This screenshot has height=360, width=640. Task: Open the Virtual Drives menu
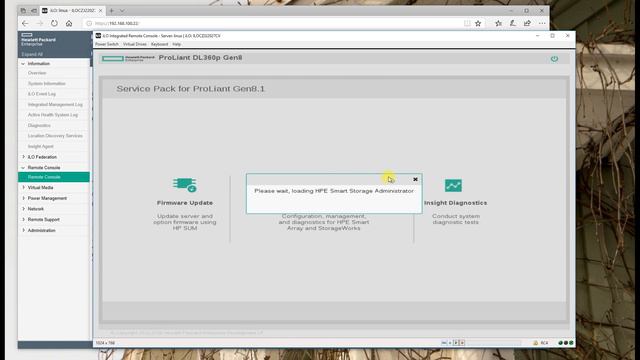pos(135,44)
